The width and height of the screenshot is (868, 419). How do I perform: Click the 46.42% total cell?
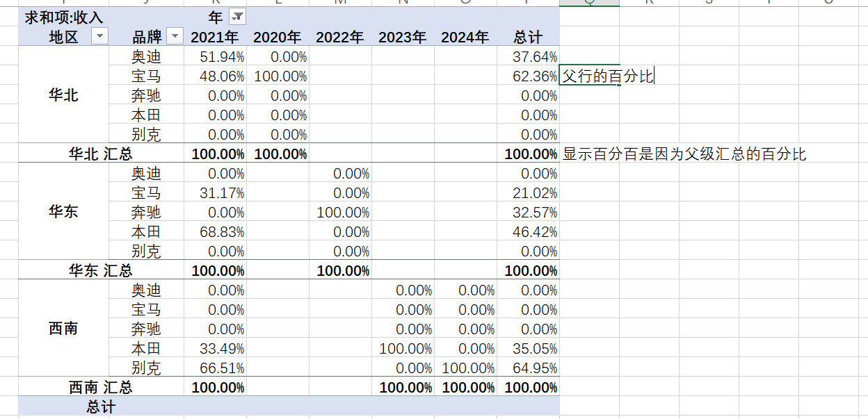pyautogui.click(x=528, y=231)
